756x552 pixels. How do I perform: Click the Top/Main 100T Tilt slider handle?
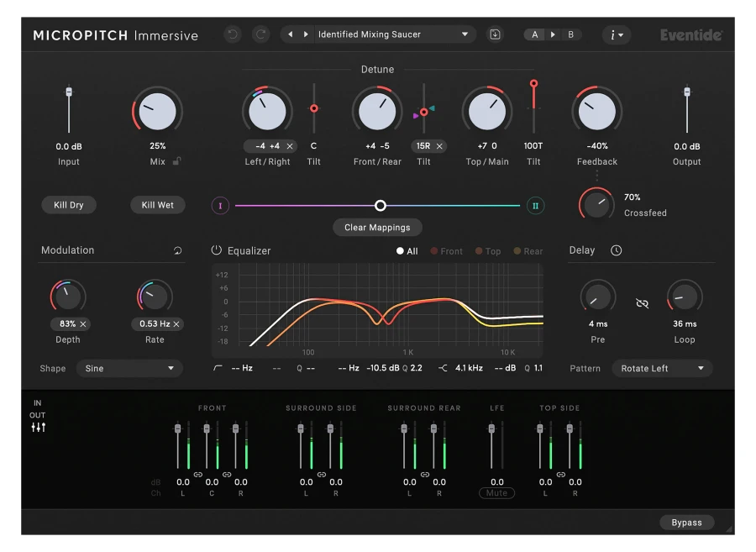point(533,84)
